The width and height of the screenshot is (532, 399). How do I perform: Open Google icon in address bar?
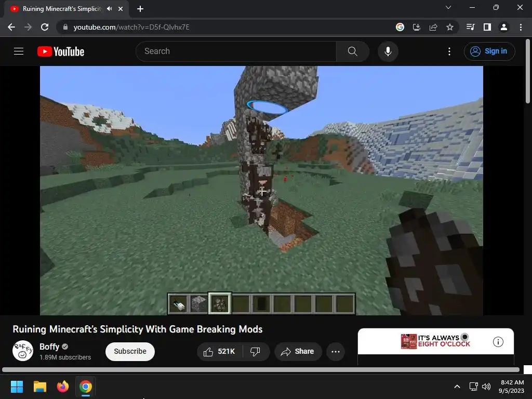400,27
